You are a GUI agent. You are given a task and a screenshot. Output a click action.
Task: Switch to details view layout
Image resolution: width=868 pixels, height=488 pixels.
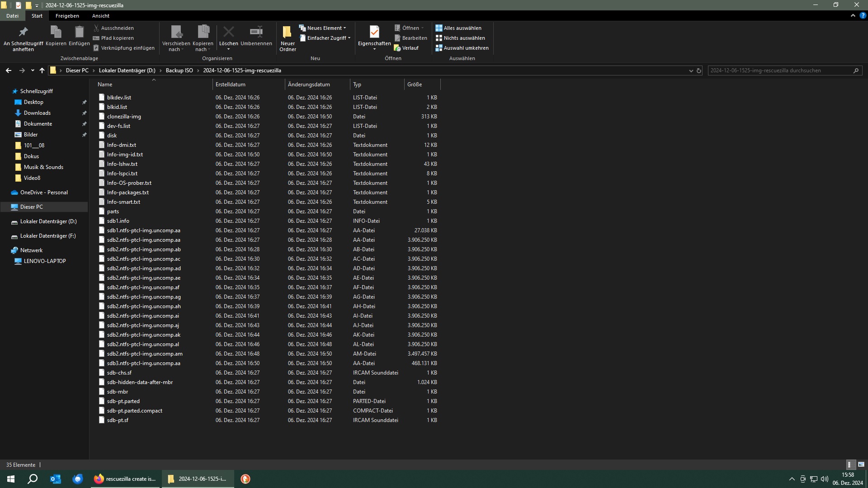click(x=850, y=465)
